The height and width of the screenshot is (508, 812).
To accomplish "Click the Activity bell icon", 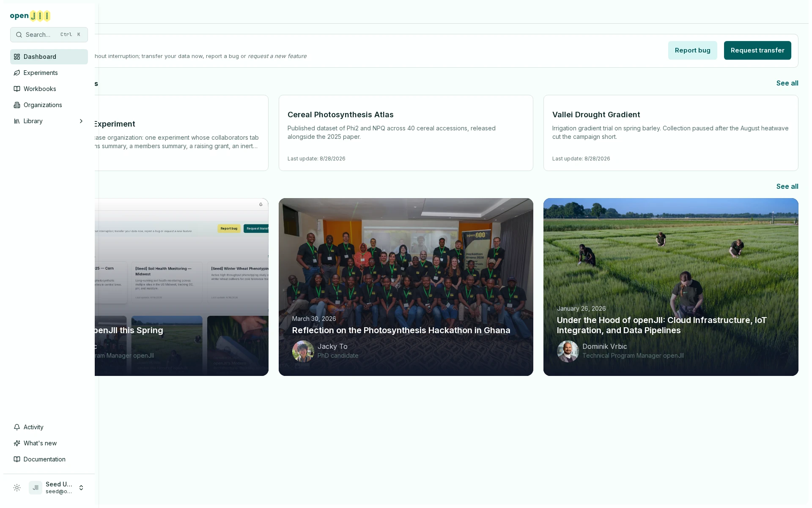I will click(17, 427).
